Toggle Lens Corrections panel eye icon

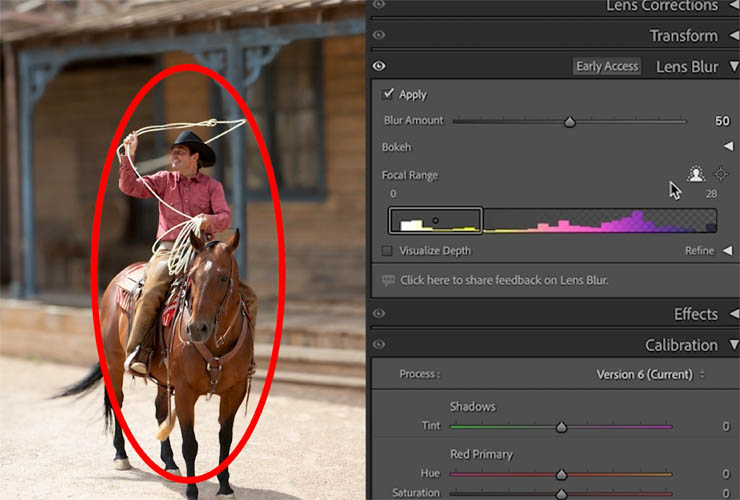pyautogui.click(x=378, y=4)
